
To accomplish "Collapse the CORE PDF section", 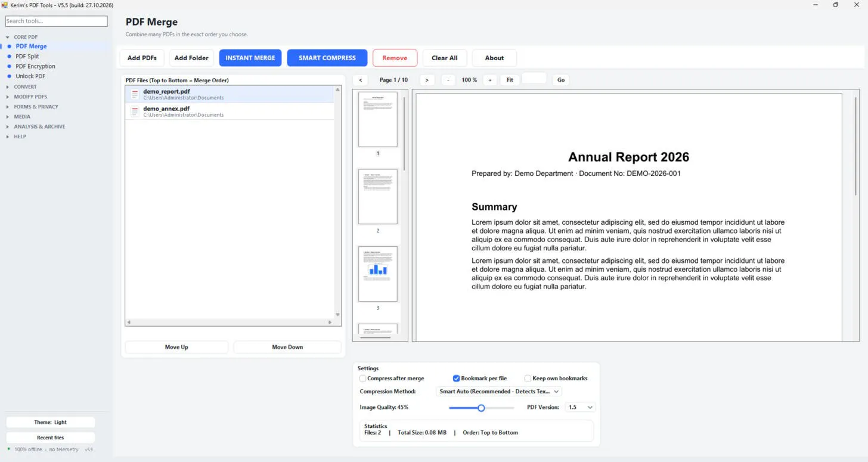I will tap(8, 37).
